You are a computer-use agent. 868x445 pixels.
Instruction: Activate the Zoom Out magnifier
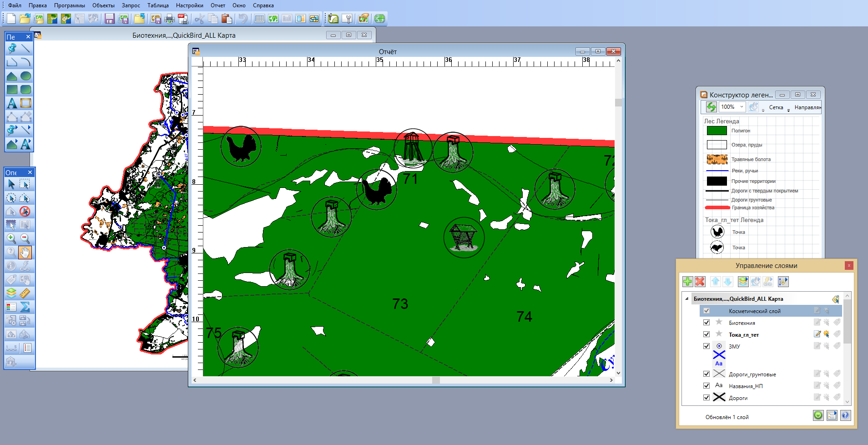coord(25,238)
